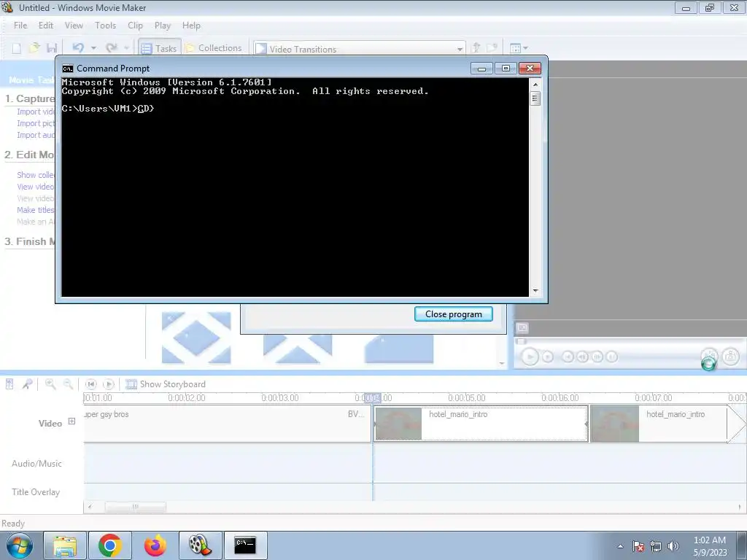Click the Command Prompt title bar icon

(x=68, y=69)
